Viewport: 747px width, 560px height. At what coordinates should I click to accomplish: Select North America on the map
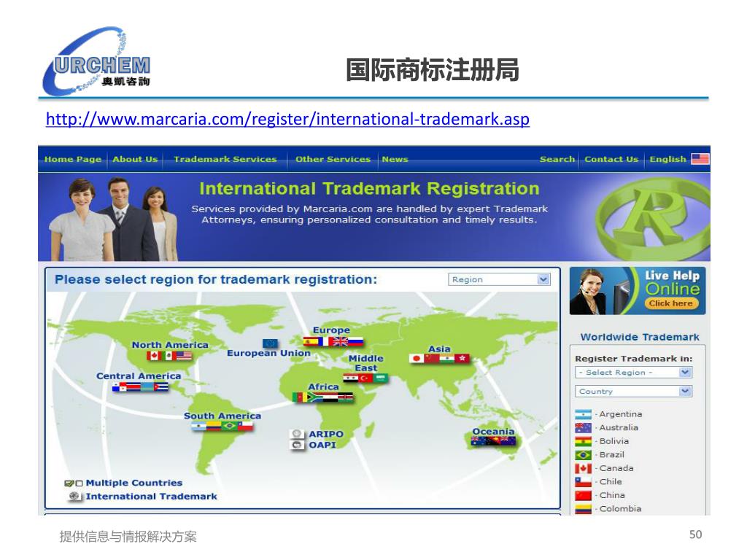coord(170,345)
